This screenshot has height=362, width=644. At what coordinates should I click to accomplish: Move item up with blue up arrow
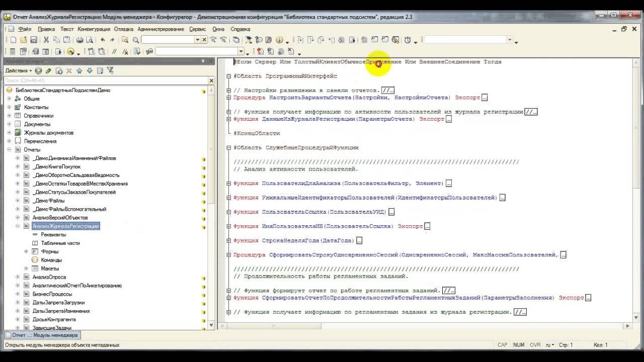point(79,71)
